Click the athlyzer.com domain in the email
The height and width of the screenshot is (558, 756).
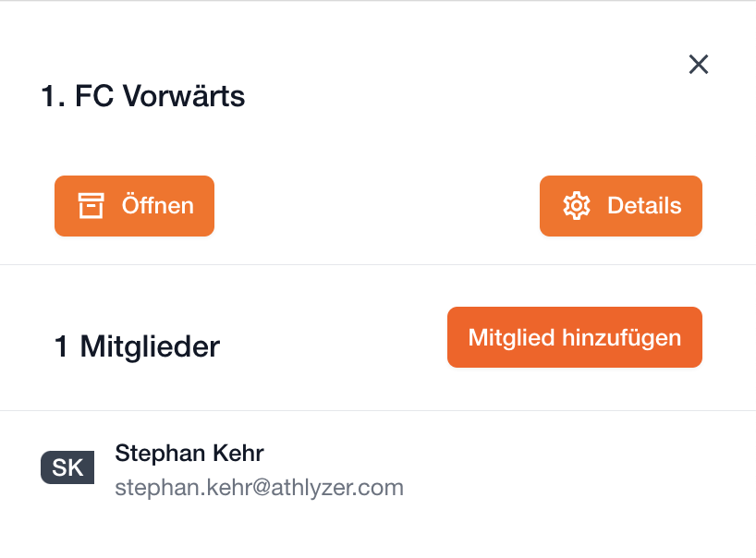[348, 487]
